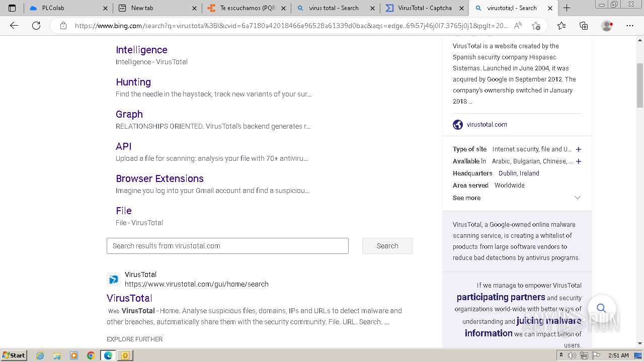Click the globe icon beside virustotal.com
The image size is (644, 362).
[x=458, y=125]
